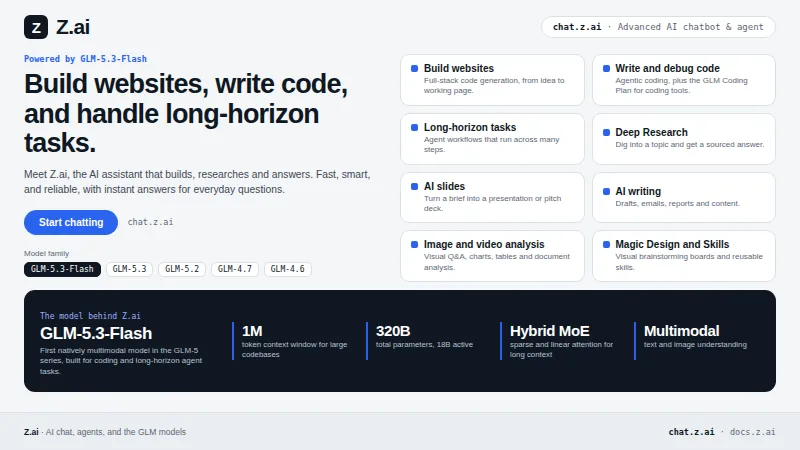Click 'The model behind Z.ai' caption
Viewport: 800px width, 450px height.
tap(90, 316)
